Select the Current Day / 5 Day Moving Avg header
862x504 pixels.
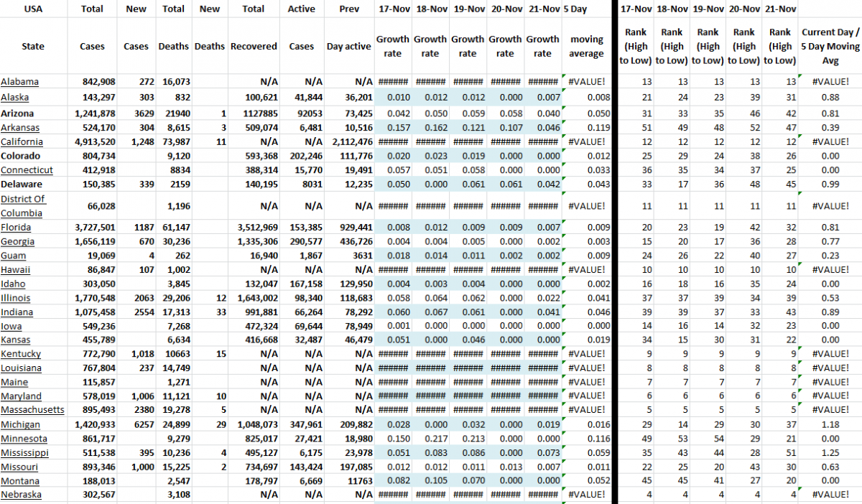tap(830, 45)
